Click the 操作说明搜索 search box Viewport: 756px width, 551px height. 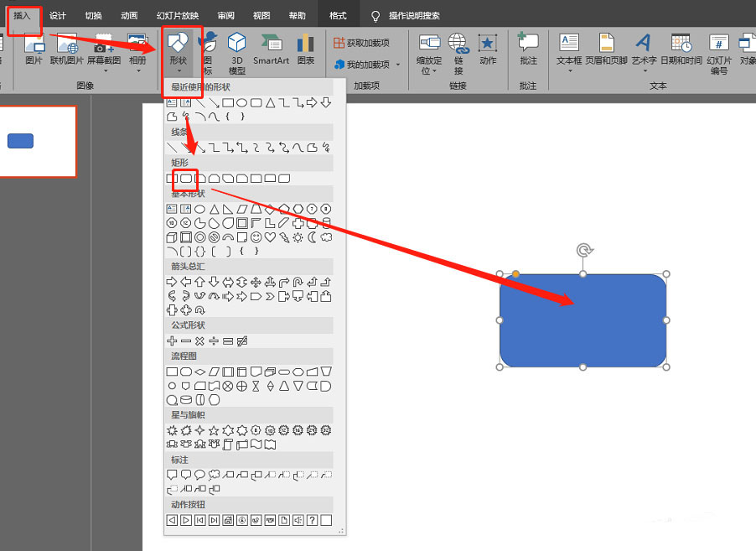(414, 16)
